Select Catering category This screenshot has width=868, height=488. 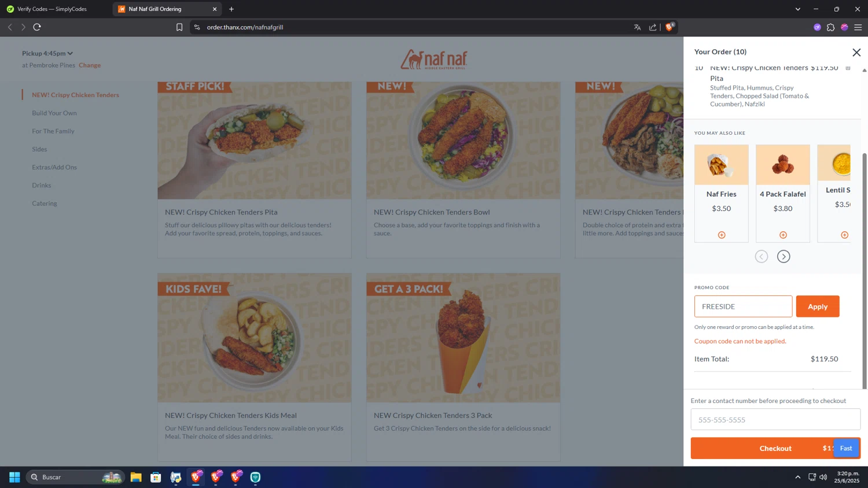45,204
